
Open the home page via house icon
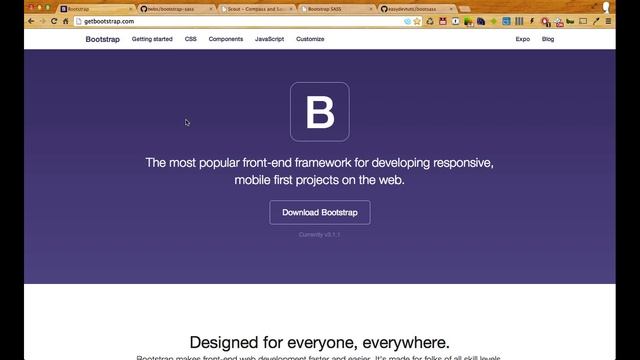(x=66, y=21)
